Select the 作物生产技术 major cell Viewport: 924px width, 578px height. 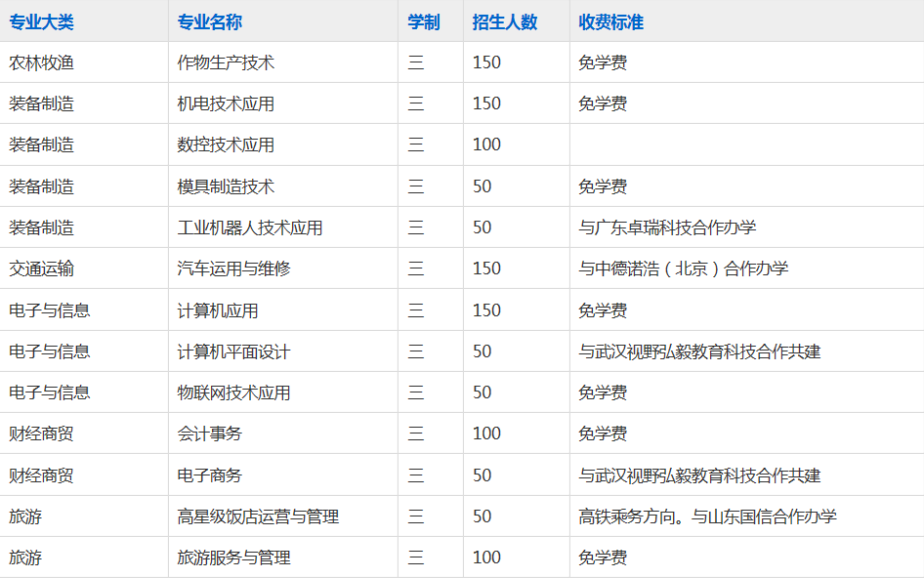pyautogui.click(x=283, y=62)
